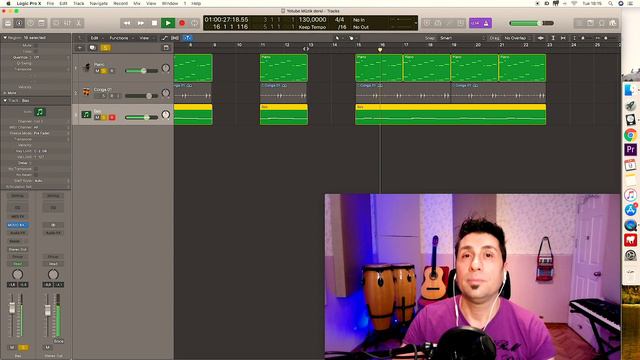Open the Toolbar display button
640x360 pixels.
(x=42, y=23)
